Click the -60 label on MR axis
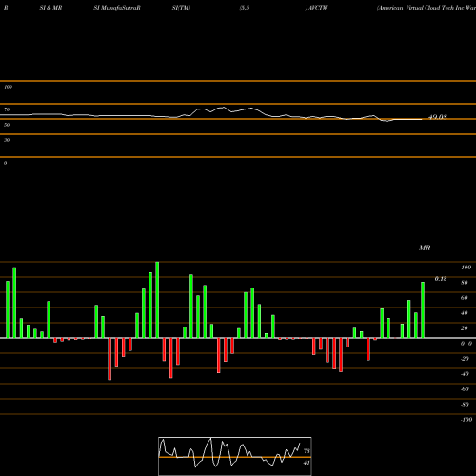 (465, 389)
